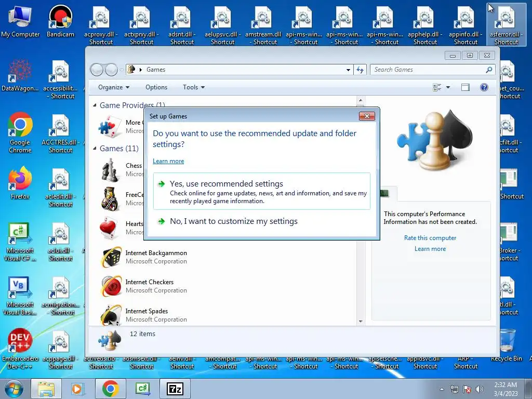
Task: Select the Bandicam desktop icon
Action: 60,21
